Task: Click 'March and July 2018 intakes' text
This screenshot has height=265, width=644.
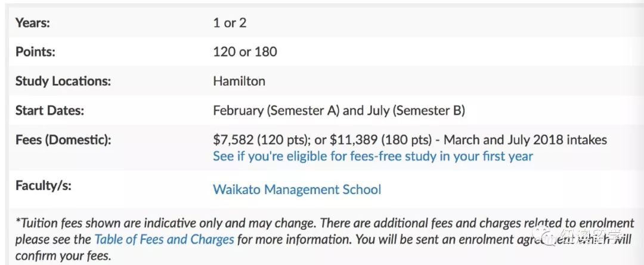Action: [525, 140]
